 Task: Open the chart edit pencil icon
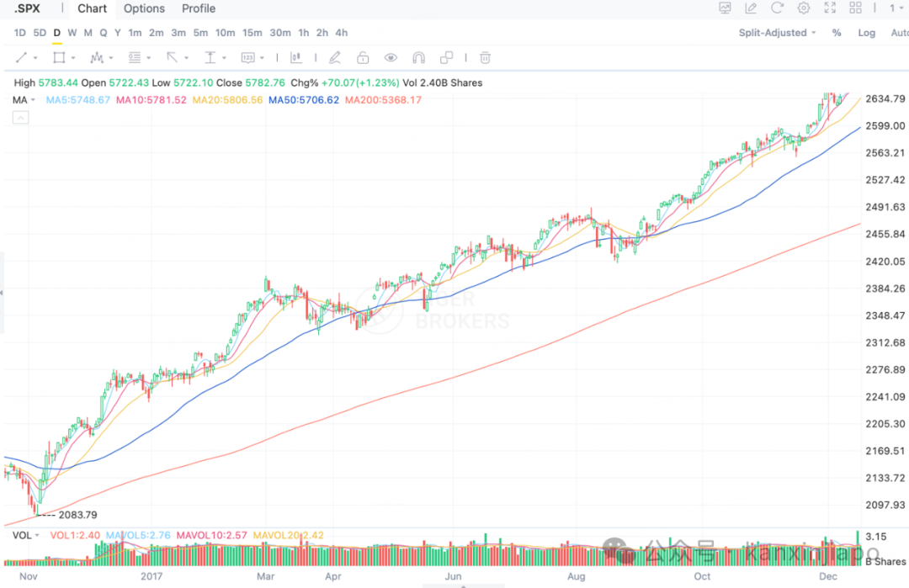click(751, 8)
